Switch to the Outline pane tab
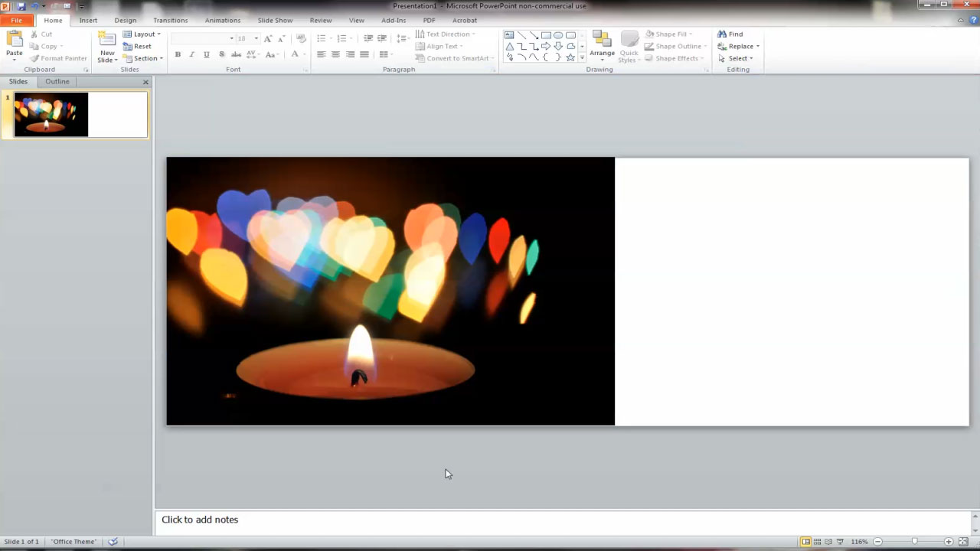 (57, 81)
